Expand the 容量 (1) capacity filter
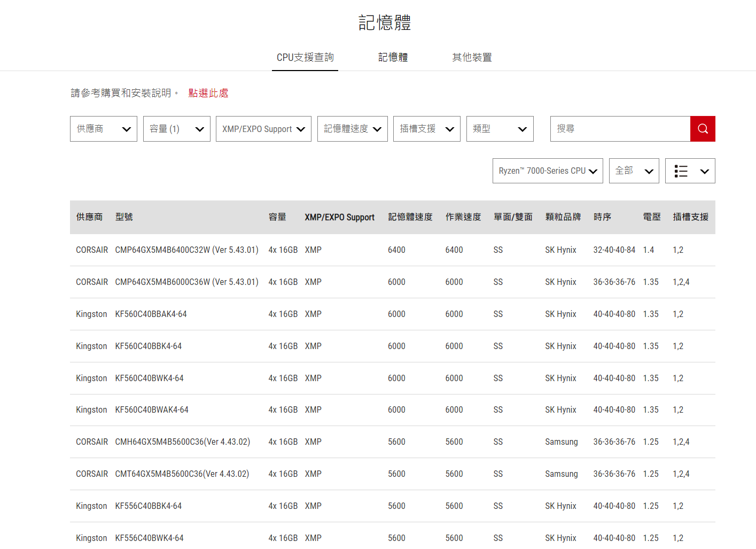 tap(176, 129)
